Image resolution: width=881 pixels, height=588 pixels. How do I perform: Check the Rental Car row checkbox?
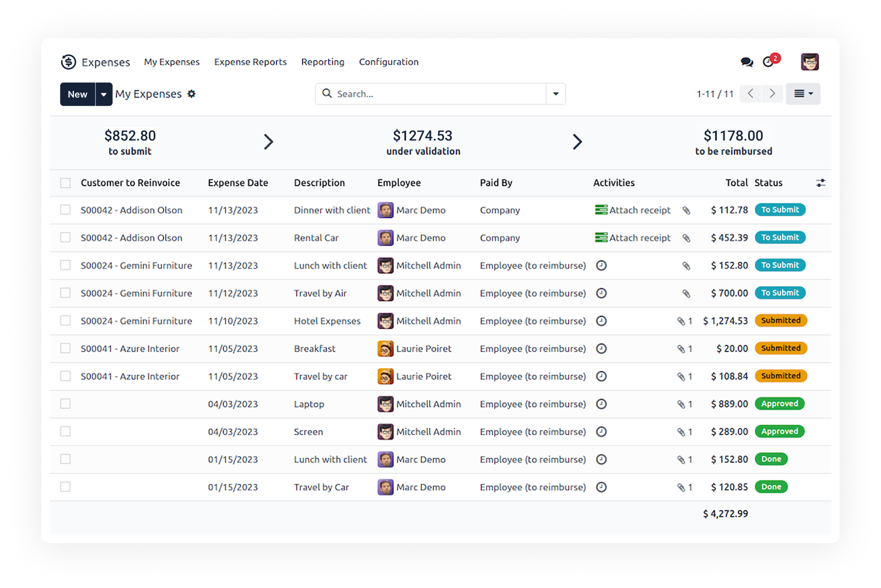[66, 238]
